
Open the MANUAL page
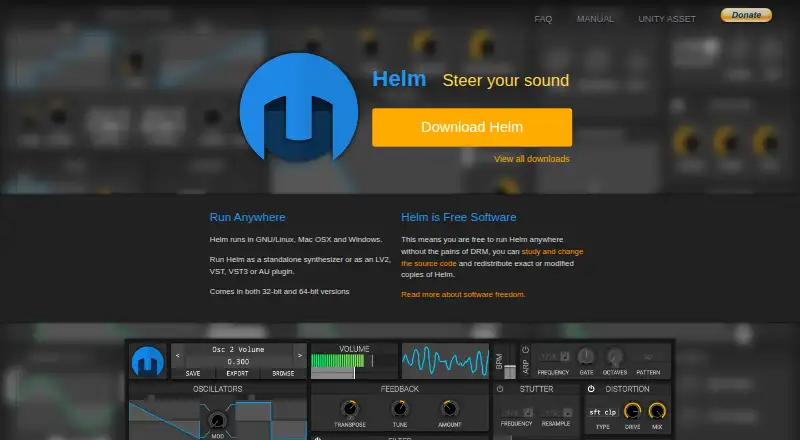point(595,19)
